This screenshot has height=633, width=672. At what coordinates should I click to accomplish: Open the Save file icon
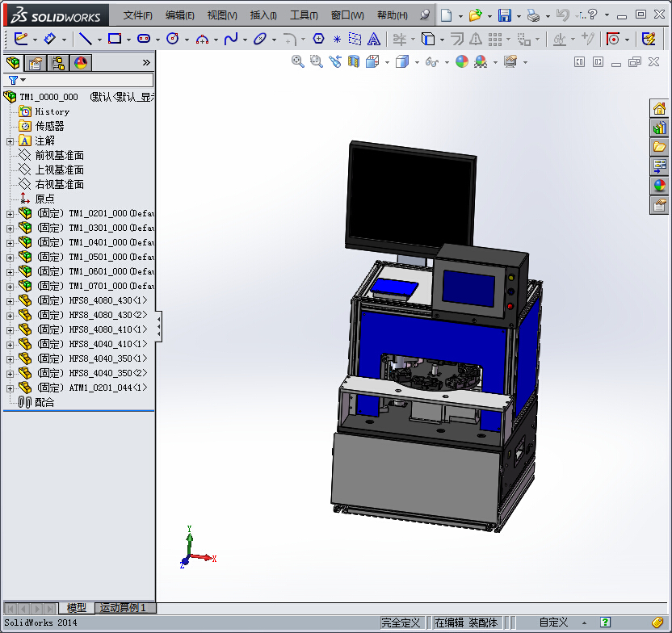pyautogui.click(x=504, y=15)
